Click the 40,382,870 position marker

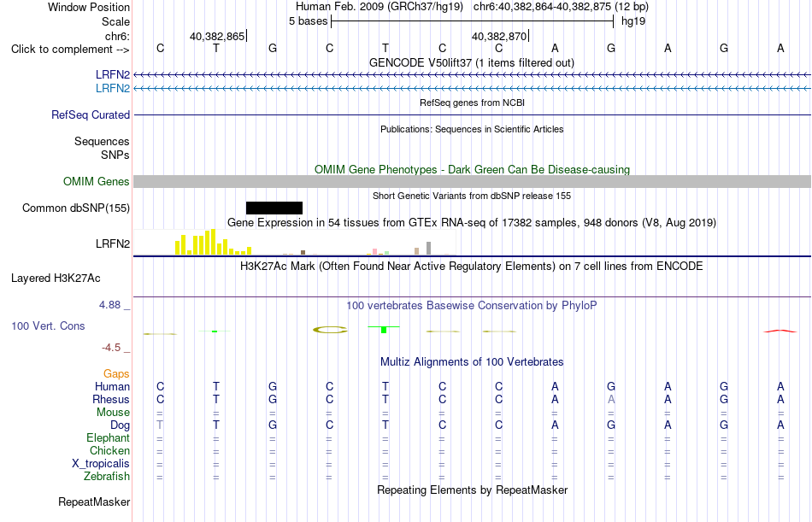point(500,36)
